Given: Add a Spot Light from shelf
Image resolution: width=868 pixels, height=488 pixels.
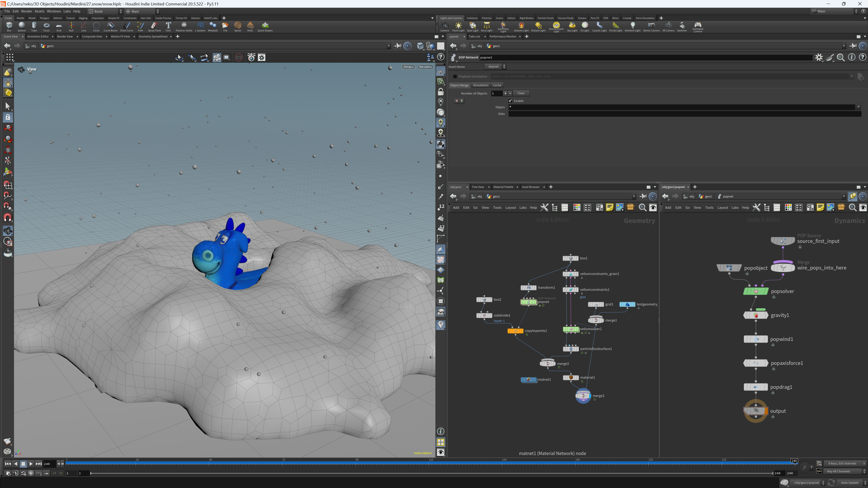Looking at the screenshot, I should coord(472,27).
